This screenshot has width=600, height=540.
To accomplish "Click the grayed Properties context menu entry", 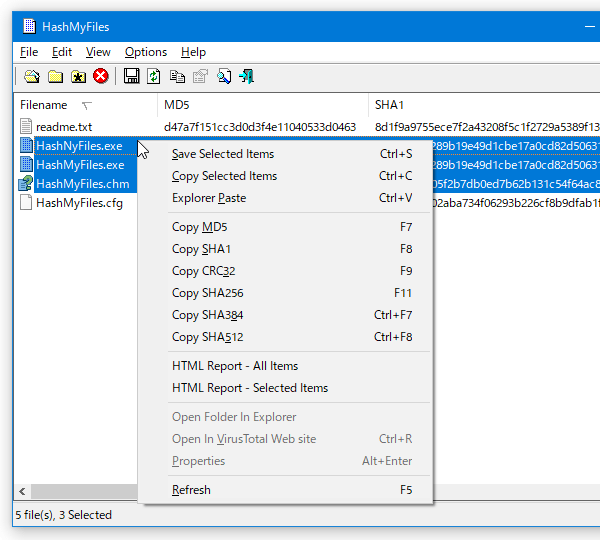I will (x=285, y=461).
